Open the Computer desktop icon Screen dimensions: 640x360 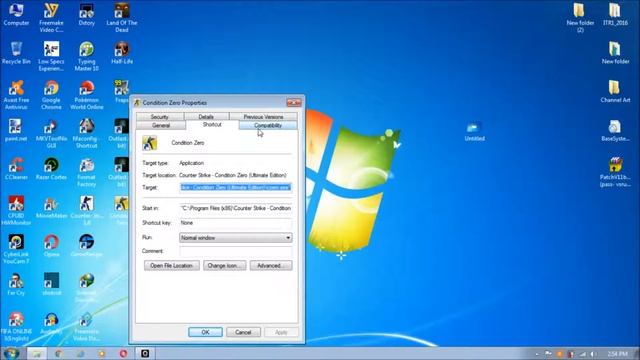coord(16,15)
